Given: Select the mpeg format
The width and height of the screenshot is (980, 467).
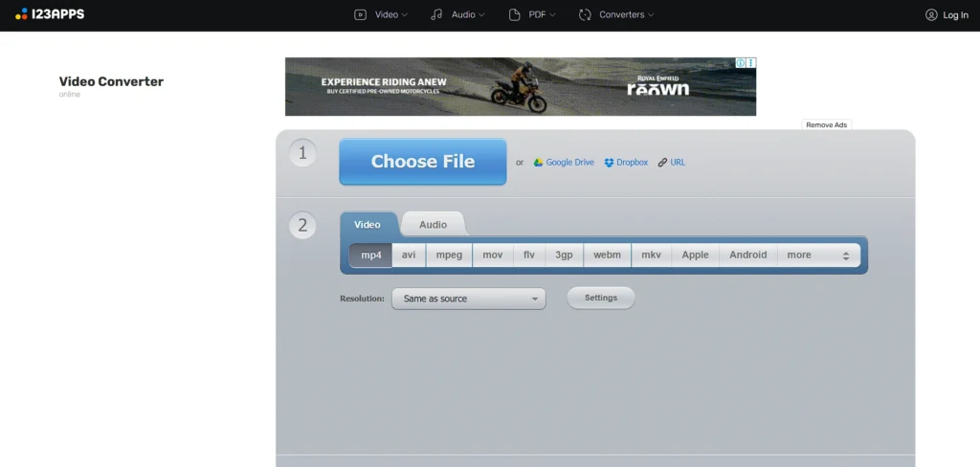Looking at the screenshot, I should pyautogui.click(x=449, y=256).
